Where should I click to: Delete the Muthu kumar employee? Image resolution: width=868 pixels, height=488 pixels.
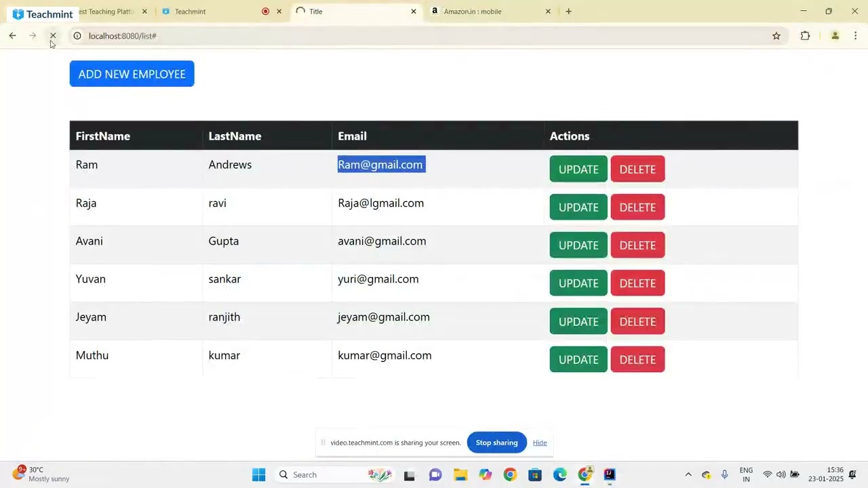(637, 359)
